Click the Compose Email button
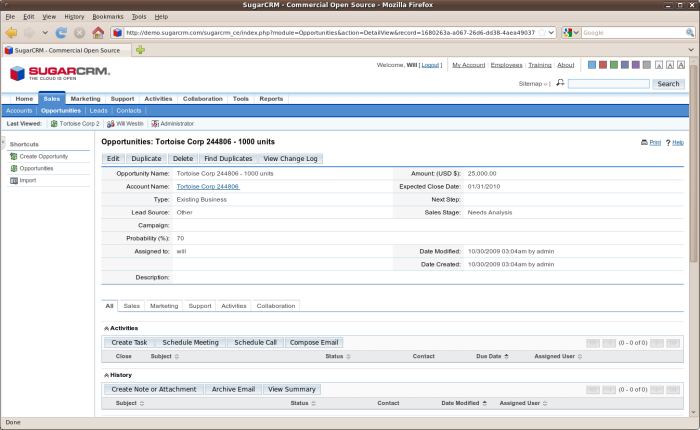This screenshot has height=430, width=700. point(314,342)
